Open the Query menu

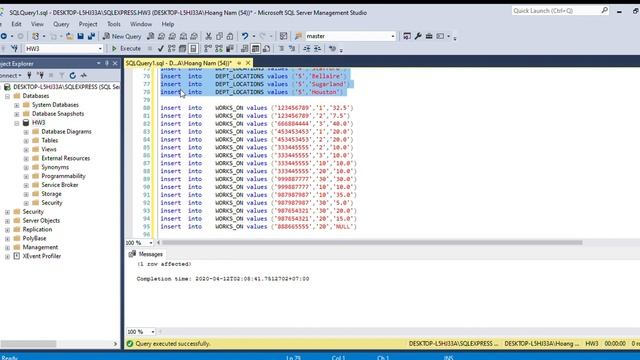coord(61,24)
